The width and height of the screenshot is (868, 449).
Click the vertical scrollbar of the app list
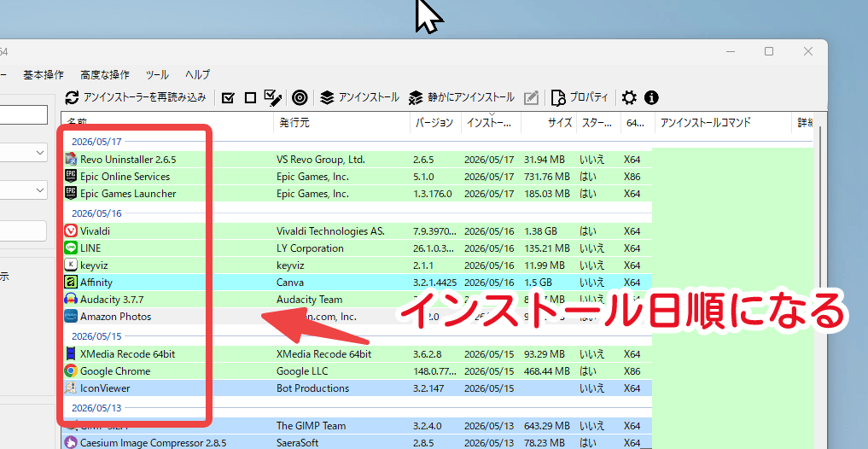click(x=820, y=288)
